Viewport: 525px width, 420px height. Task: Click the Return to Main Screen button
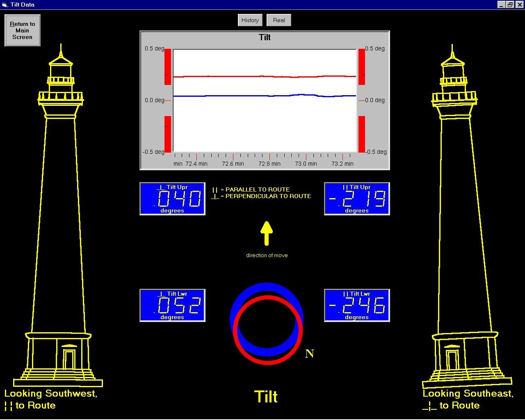click(x=23, y=30)
